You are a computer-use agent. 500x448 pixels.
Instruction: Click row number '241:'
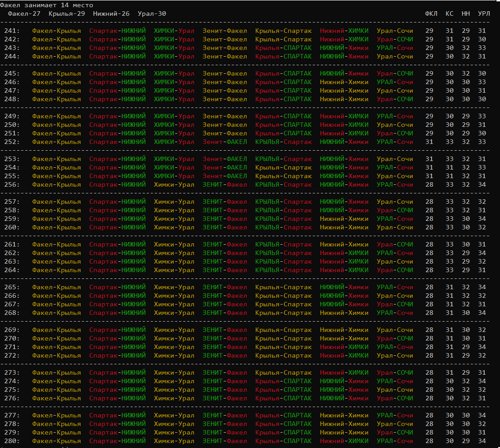12,31
